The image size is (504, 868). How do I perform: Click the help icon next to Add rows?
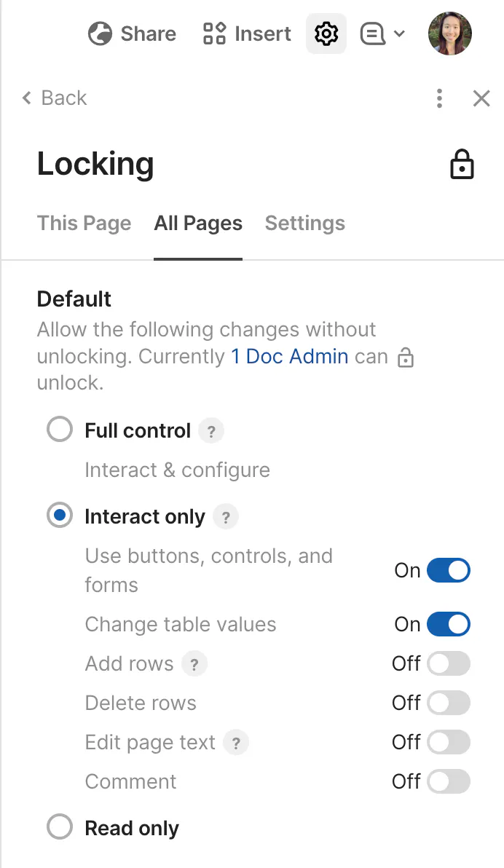(x=194, y=664)
